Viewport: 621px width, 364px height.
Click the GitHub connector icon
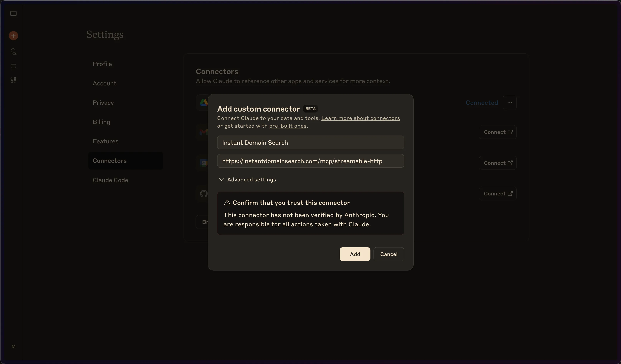[203, 194]
